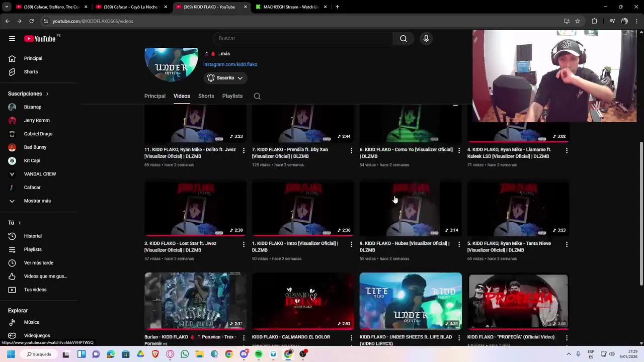The image size is (644, 362).
Task: Open a new browser tab
Action: tap(337, 7)
